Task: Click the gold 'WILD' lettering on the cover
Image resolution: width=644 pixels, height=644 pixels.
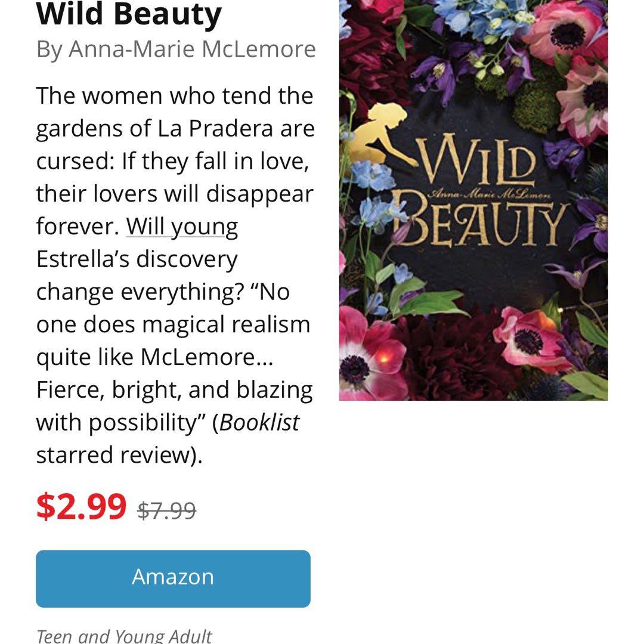Action: click(x=477, y=160)
